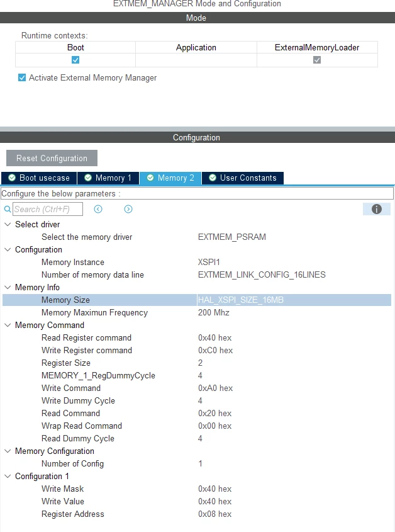Image resolution: width=395 pixels, height=532 pixels.
Task: Collapse the Select driver section
Action: tap(8, 224)
